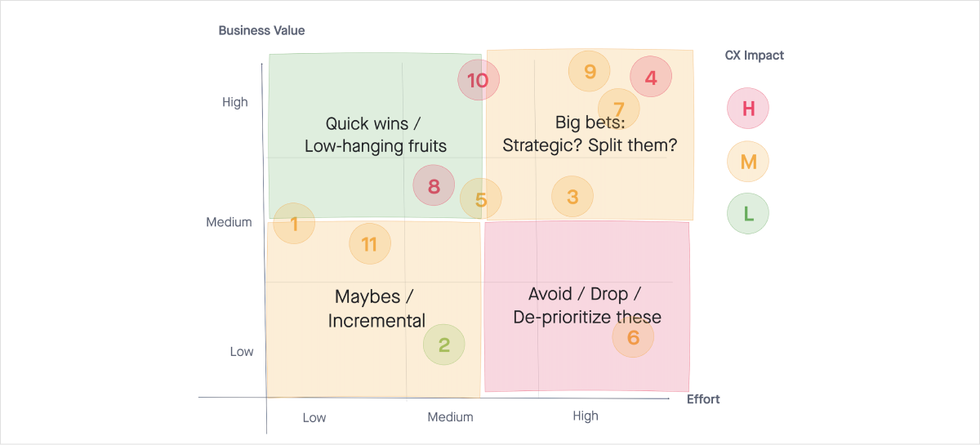The width and height of the screenshot is (980, 445).
Task: Select green circle number 2
Action: (443, 345)
